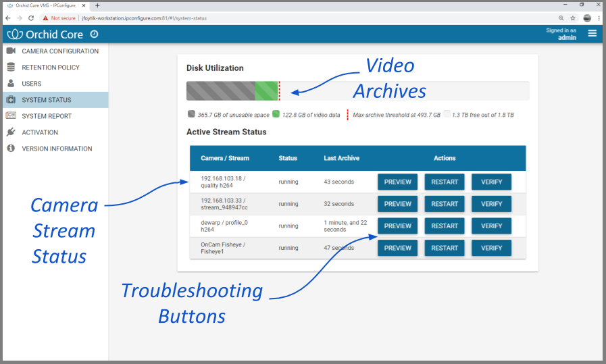Click '43 seconds' last archive value
Image resolution: width=606 pixels, height=364 pixels.
339,182
